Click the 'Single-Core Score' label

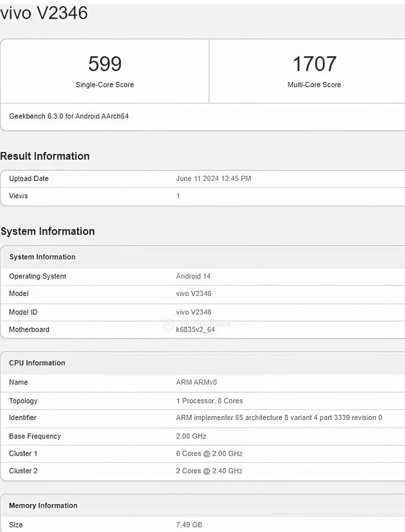[105, 85]
